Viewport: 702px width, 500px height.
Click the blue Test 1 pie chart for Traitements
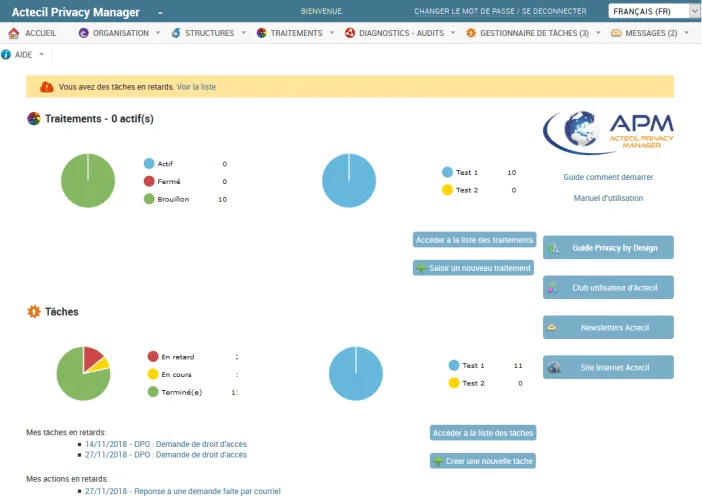(x=349, y=180)
